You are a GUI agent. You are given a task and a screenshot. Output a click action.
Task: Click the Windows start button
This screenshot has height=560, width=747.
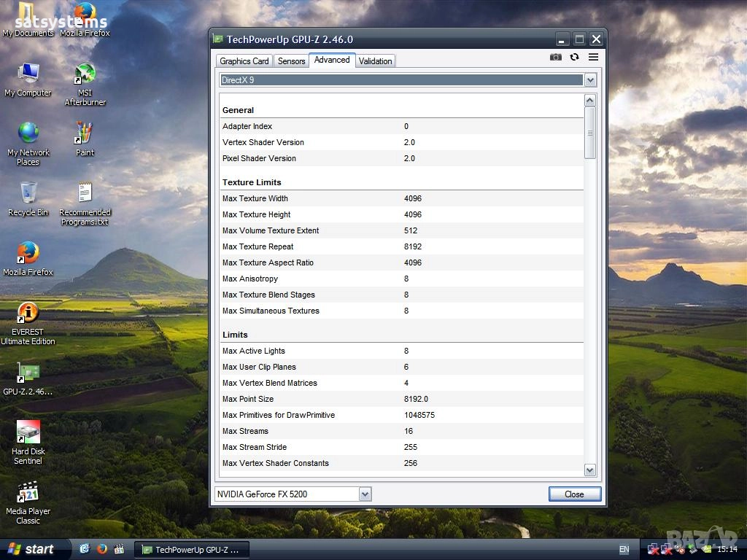click(x=33, y=549)
